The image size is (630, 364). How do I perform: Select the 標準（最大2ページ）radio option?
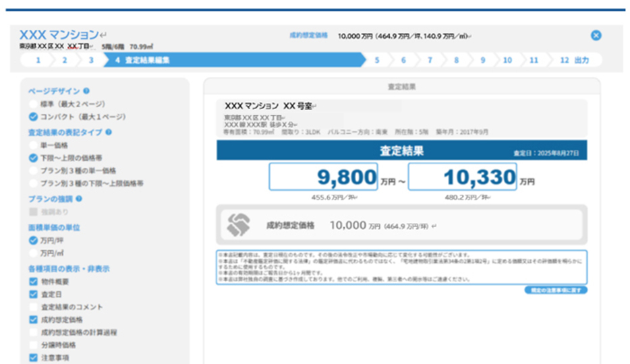(x=33, y=104)
